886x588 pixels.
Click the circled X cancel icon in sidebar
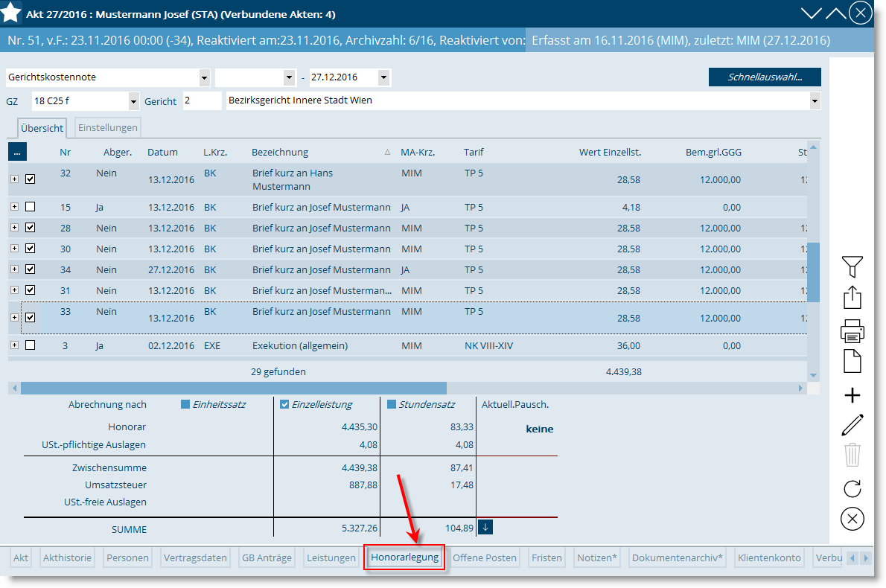(x=852, y=519)
